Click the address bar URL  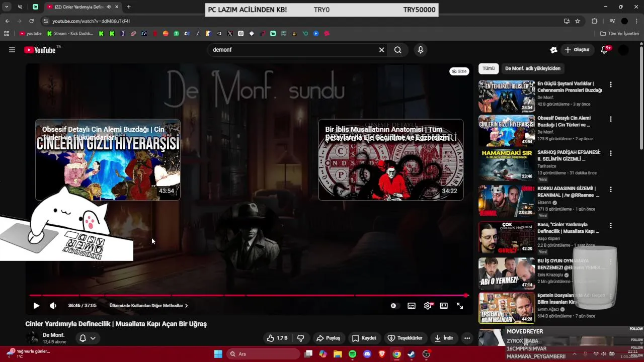(x=91, y=21)
